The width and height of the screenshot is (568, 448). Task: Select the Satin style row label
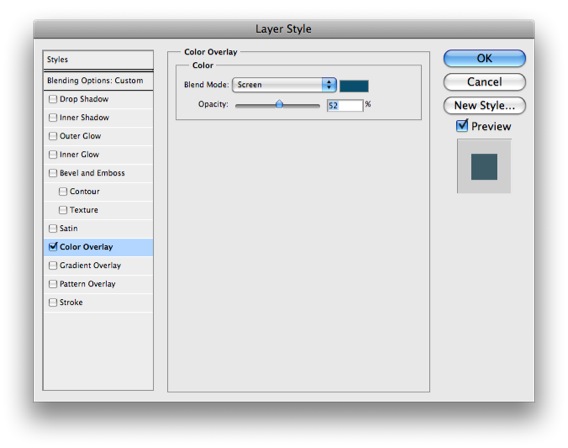coord(68,228)
